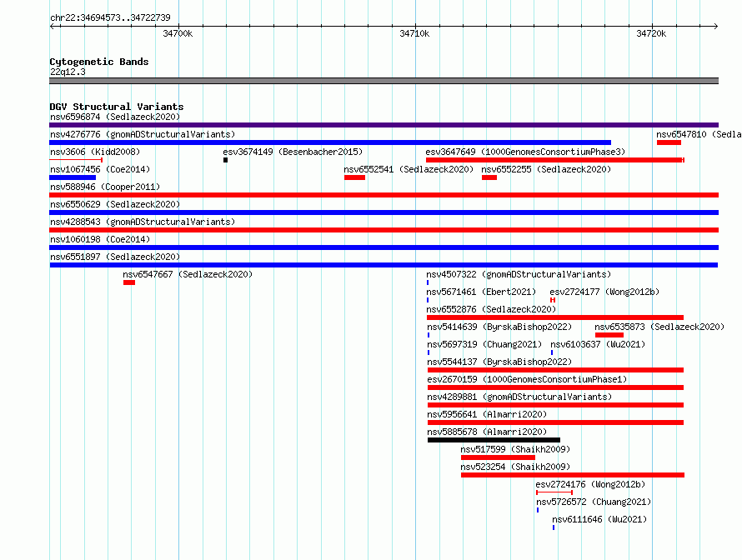
Task: Select nsv523254 (Shaikh2009) label
Action: 515,467
